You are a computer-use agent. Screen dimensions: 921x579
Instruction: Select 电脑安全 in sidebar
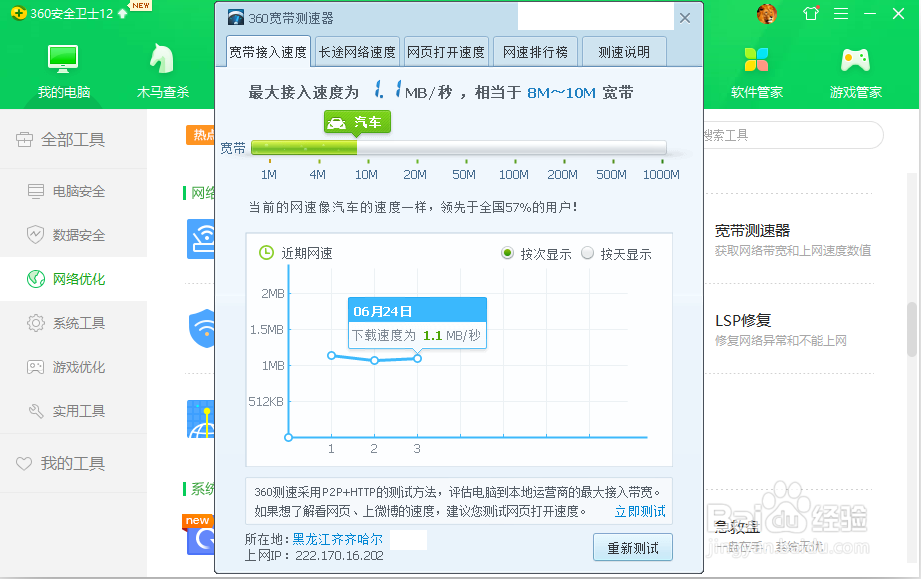(x=73, y=191)
